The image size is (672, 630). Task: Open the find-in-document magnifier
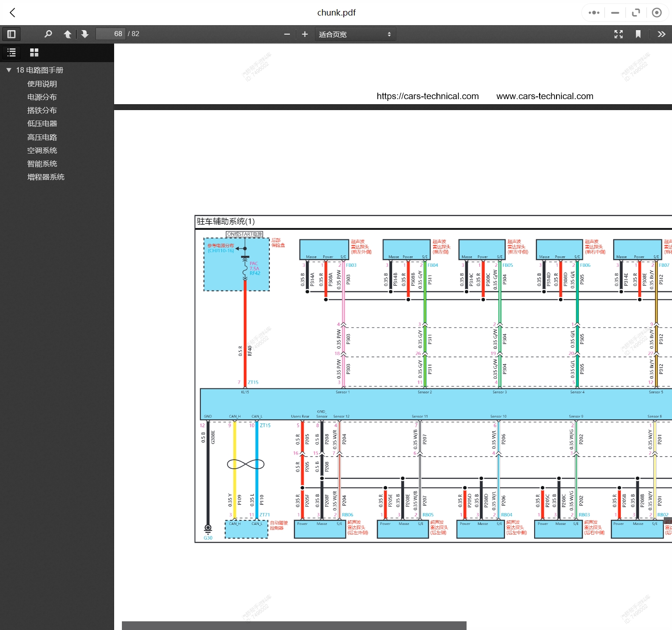tap(48, 34)
